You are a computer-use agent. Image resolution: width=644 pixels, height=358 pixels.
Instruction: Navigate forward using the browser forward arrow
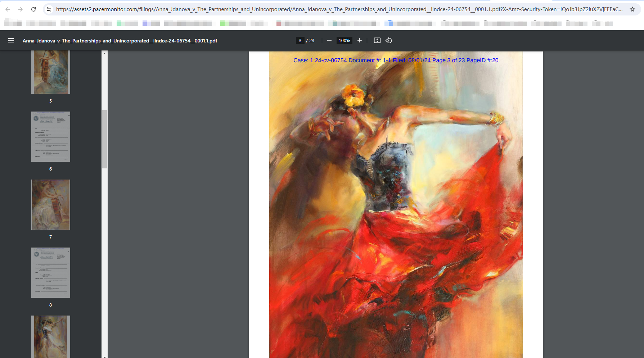pyautogui.click(x=21, y=9)
